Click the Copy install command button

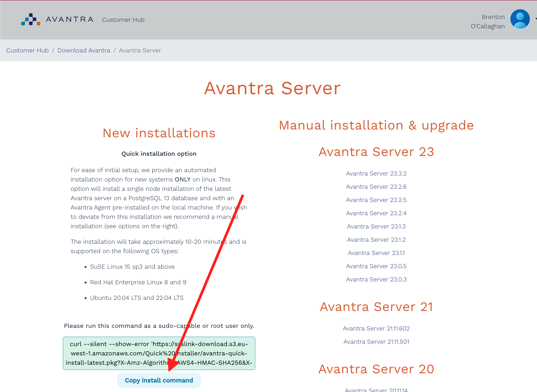coord(159,380)
